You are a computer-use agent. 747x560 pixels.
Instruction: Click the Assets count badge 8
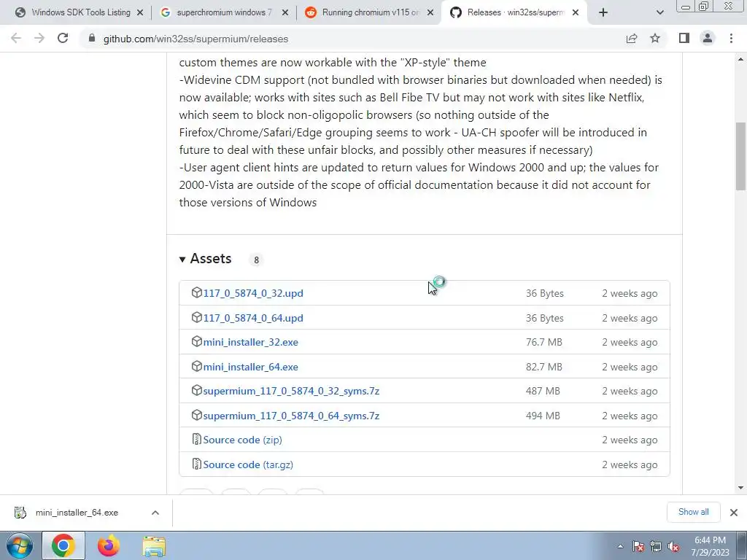pyautogui.click(x=256, y=260)
